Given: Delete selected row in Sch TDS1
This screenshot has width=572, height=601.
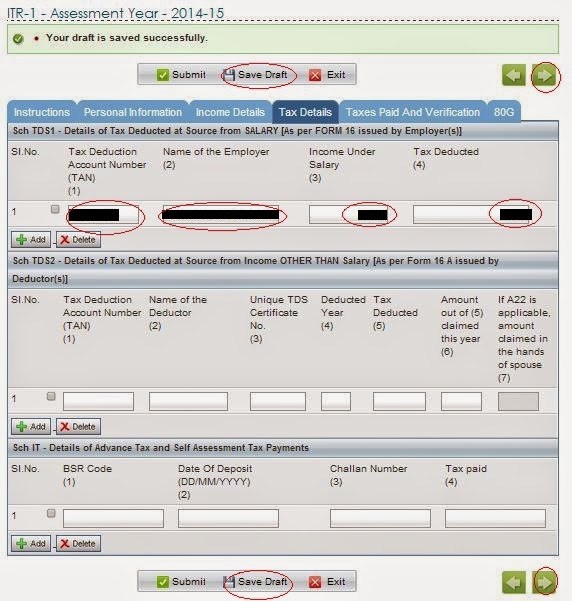Looking at the screenshot, I should pyautogui.click(x=78, y=240).
